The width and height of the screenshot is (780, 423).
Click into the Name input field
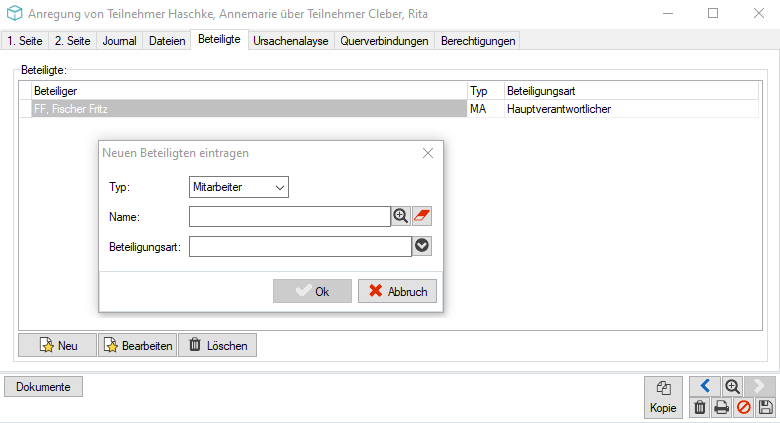pos(290,216)
